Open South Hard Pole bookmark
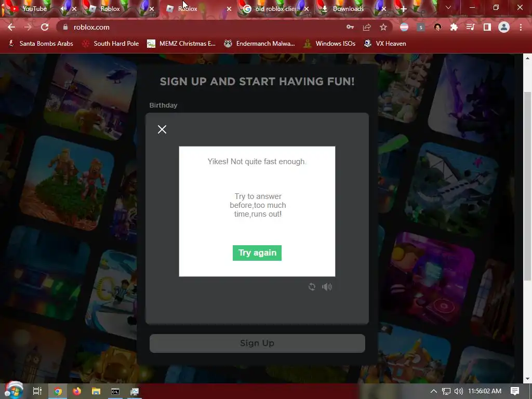This screenshot has height=399, width=532. tap(111, 44)
